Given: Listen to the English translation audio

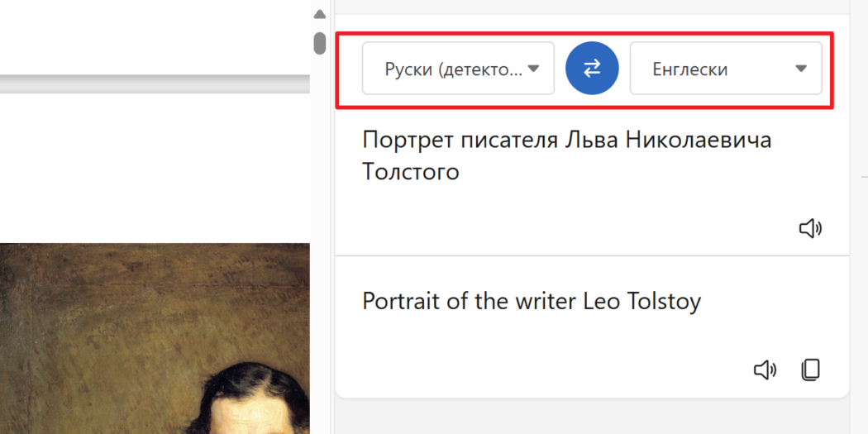Looking at the screenshot, I should pos(765,370).
